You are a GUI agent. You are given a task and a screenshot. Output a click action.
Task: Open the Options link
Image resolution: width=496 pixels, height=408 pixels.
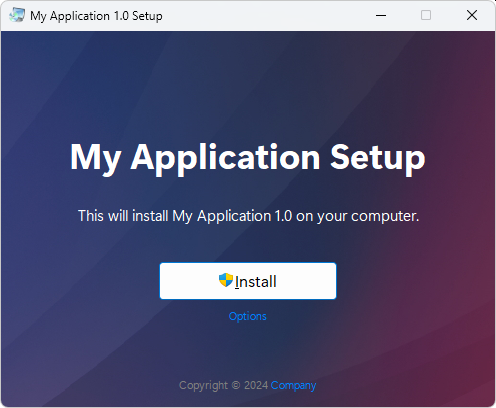248,316
